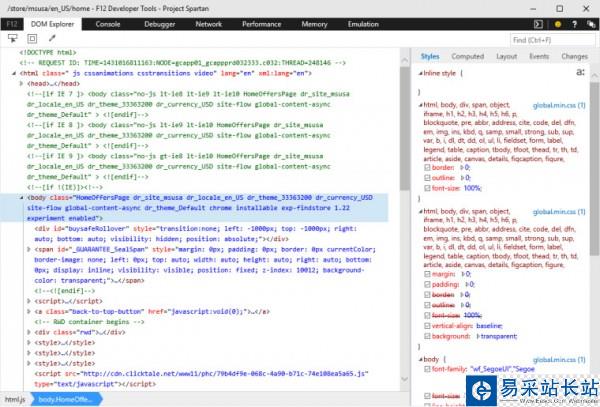Expand the background transparent shorthand value
The image size is (600, 407).
tap(478, 336)
